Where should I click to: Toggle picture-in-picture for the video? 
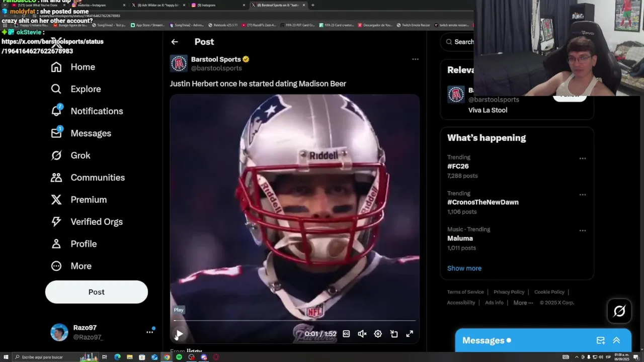click(394, 334)
